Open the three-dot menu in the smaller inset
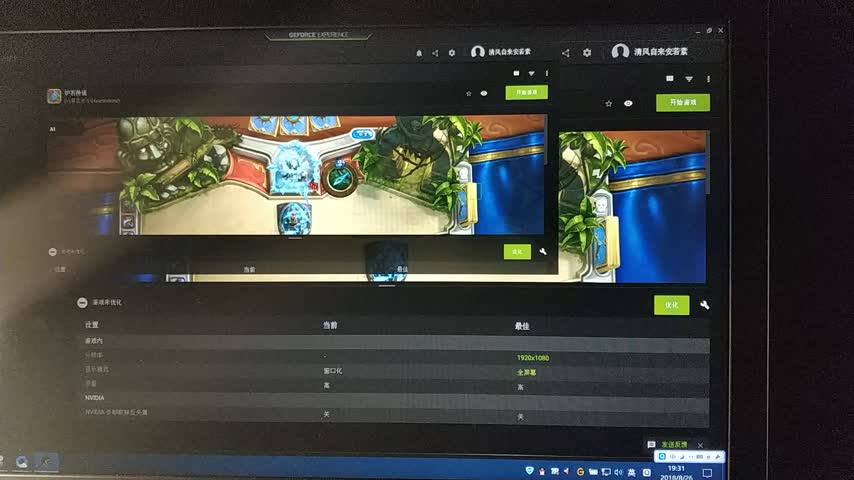This screenshot has width=854, height=480. (547, 73)
